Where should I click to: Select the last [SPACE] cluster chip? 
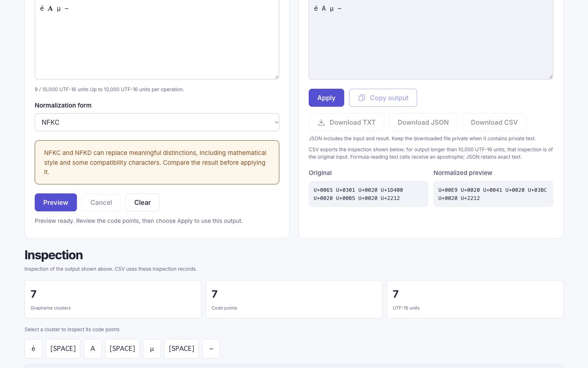click(x=181, y=349)
